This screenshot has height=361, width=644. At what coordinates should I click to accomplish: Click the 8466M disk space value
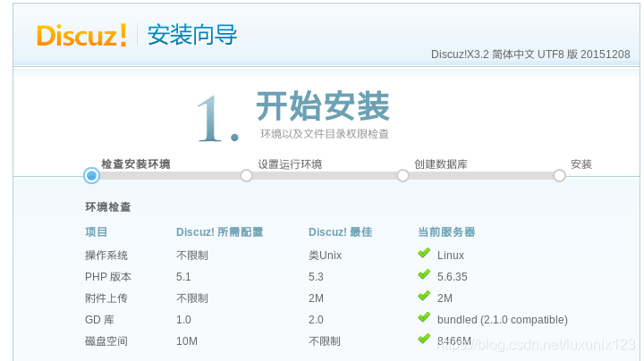(453, 341)
